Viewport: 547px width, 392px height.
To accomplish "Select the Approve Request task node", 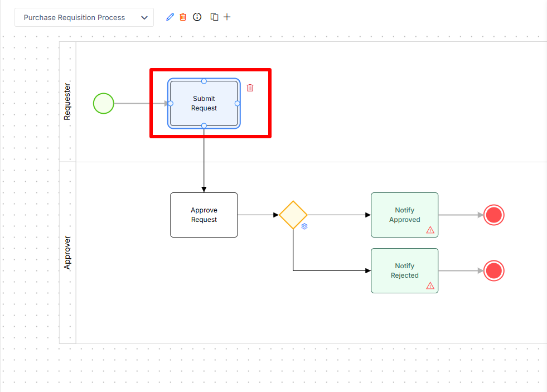I will click(x=204, y=215).
